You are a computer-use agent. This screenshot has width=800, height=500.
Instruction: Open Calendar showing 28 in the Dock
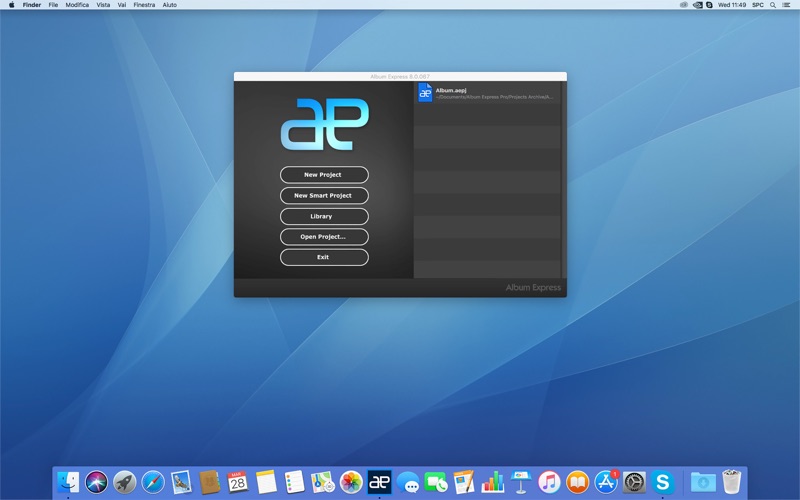pos(238,482)
